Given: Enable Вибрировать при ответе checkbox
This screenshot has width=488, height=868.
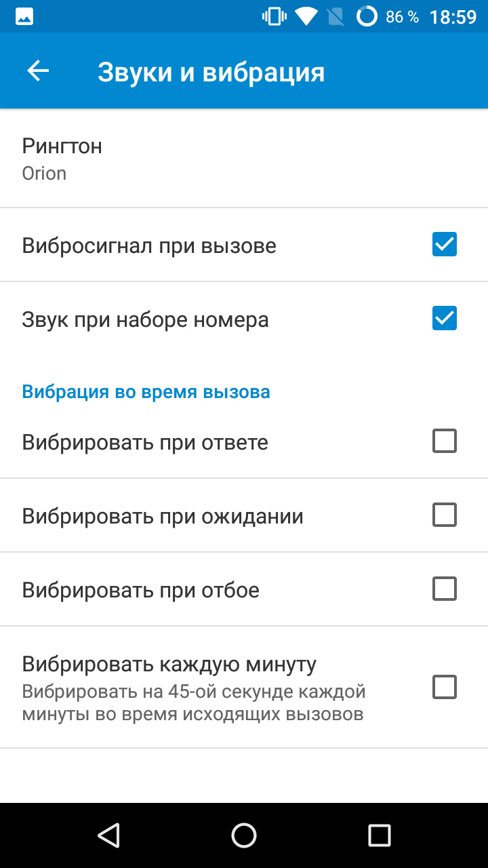Looking at the screenshot, I should point(445,441).
